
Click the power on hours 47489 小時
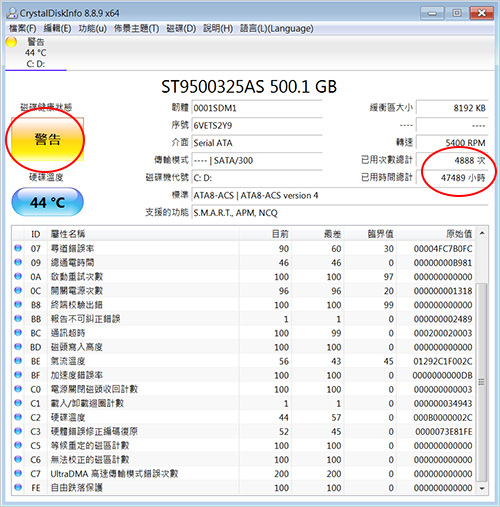(452, 178)
